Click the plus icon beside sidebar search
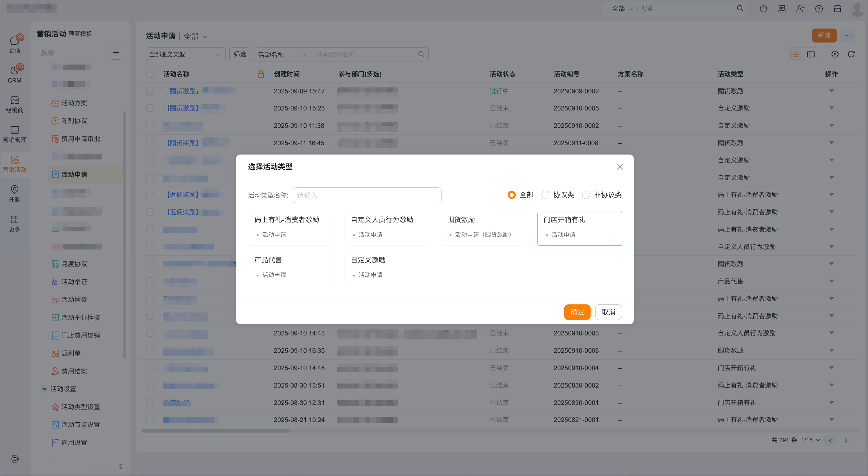The width and height of the screenshot is (868, 476). (116, 52)
